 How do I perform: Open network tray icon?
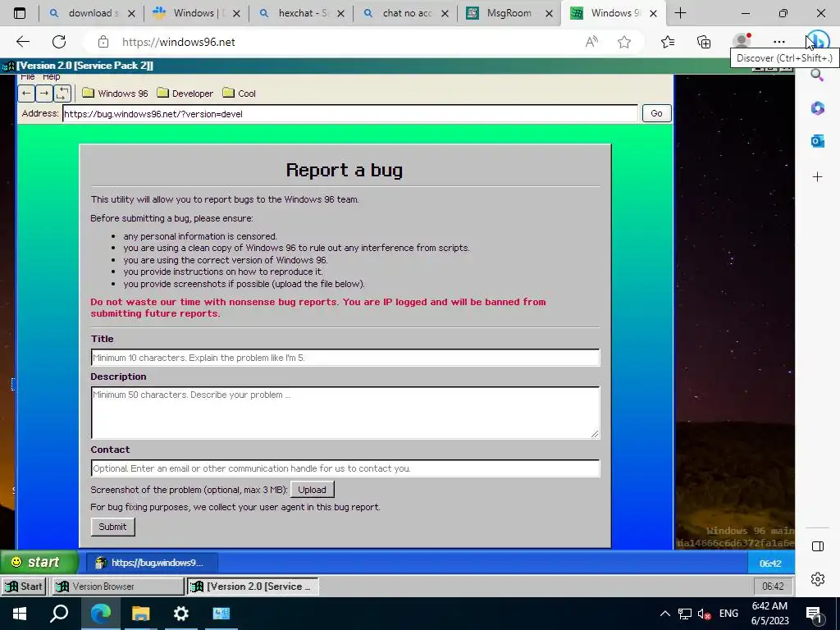[685, 614]
